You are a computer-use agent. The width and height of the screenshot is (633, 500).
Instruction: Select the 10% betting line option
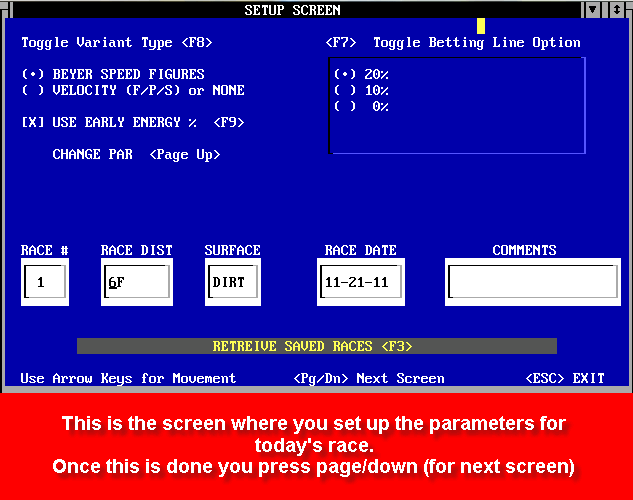(361, 90)
